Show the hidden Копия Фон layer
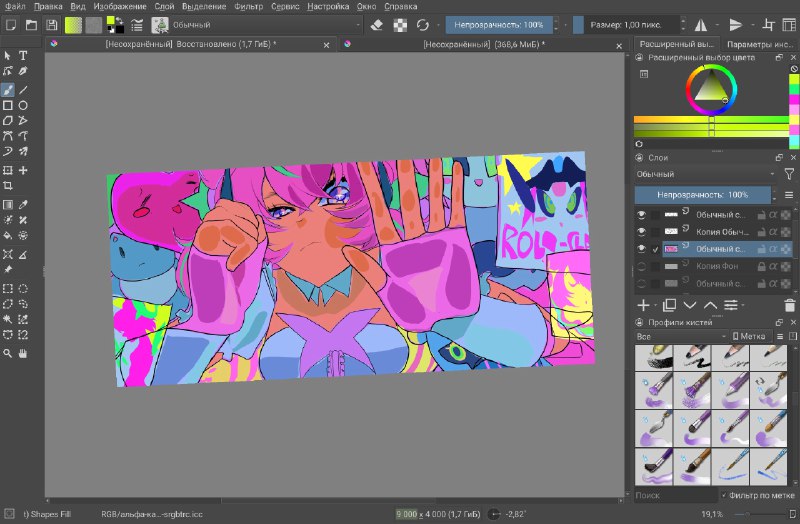Image resolution: width=800 pixels, height=524 pixels. click(x=641, y=266)
